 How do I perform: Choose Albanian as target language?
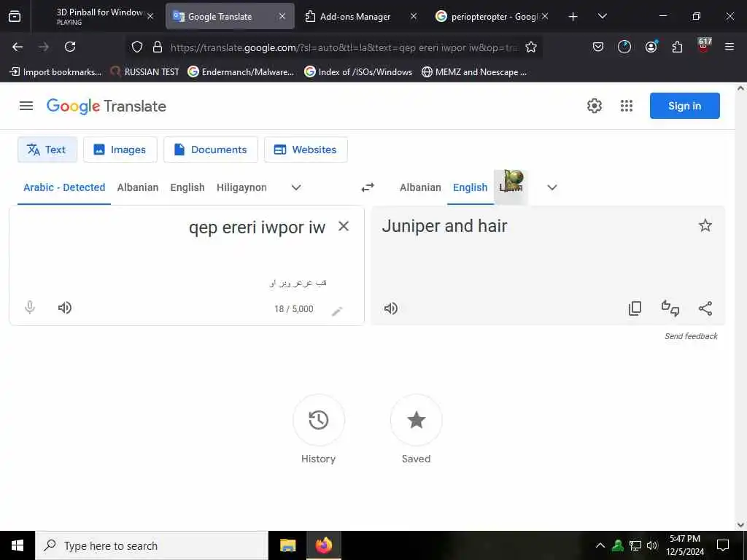(420, 187)
